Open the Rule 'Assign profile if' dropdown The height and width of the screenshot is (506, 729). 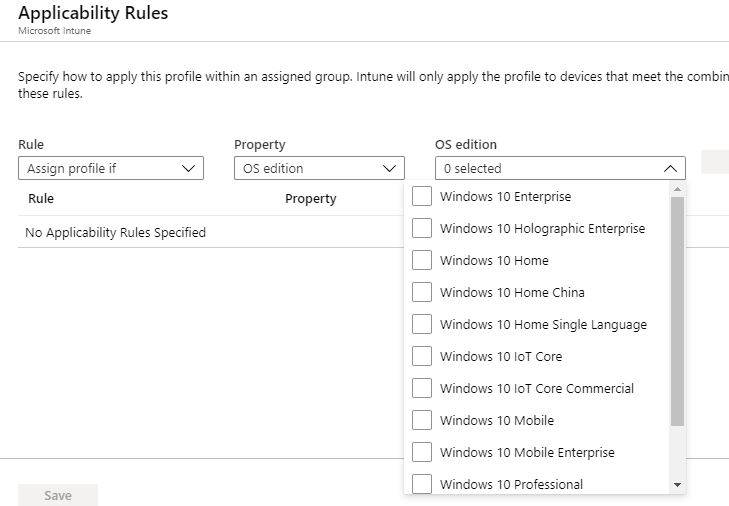coord(111,168)
